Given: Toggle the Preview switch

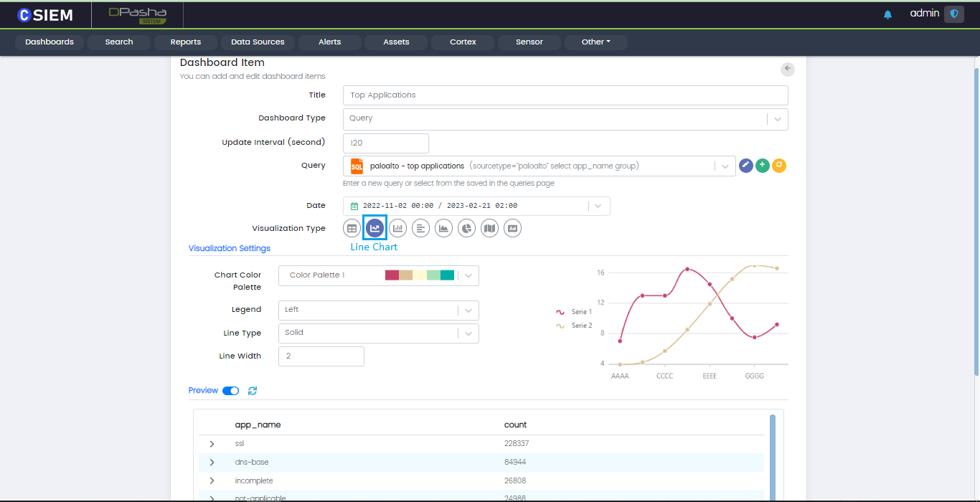Looking at the screenshot, I should [231, 391].
